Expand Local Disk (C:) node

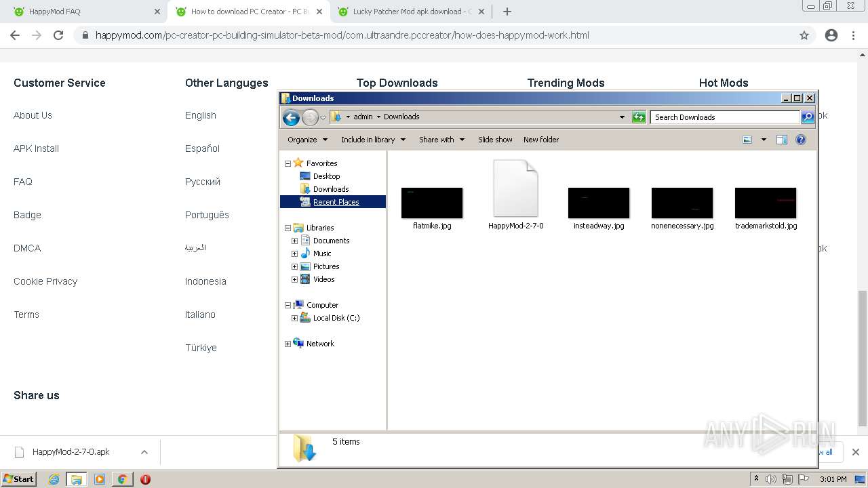coord(294,318)
